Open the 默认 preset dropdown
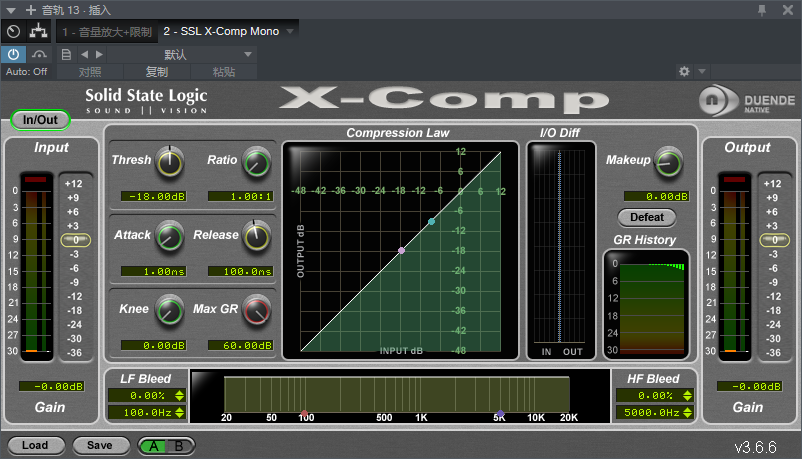This screenshot has height=459, width=802. click(182, 54)
